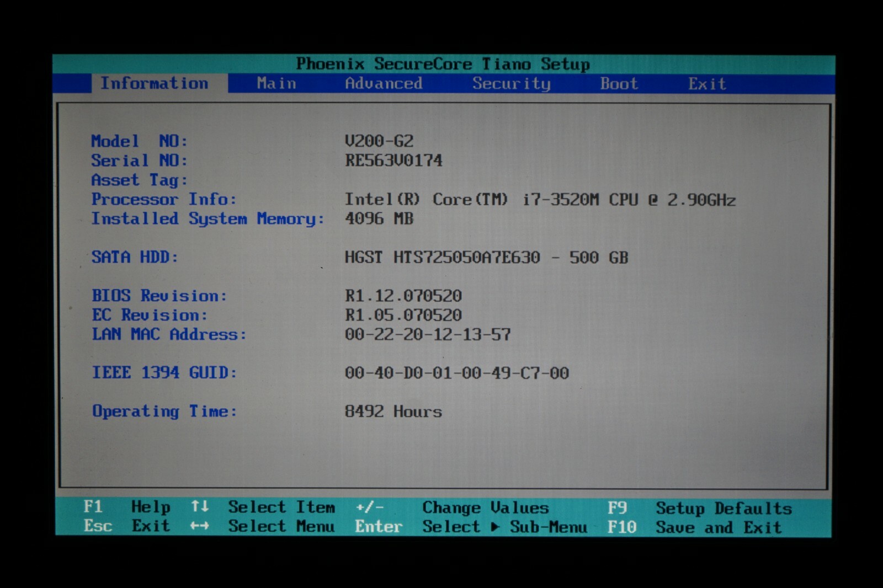Select the 'Save and Exit' legend text
Viewport: 883px width, 588px height.
tap(719, 527)
